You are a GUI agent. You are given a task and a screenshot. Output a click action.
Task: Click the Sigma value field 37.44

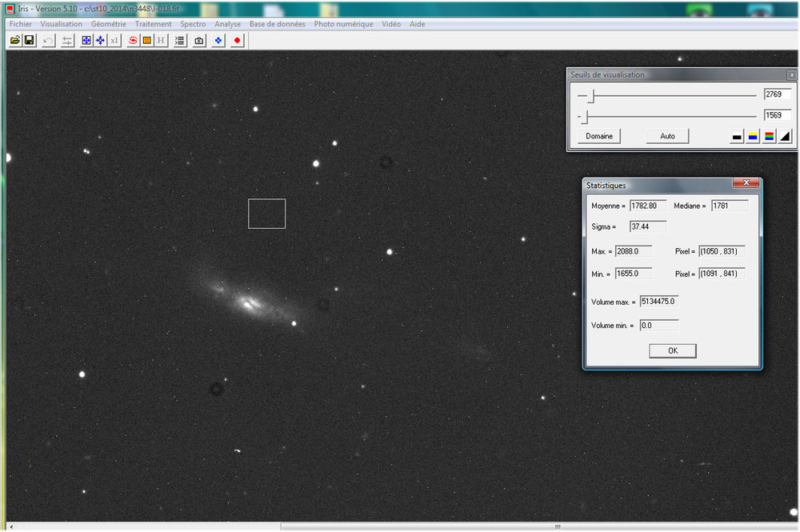(x=648, y=227)
